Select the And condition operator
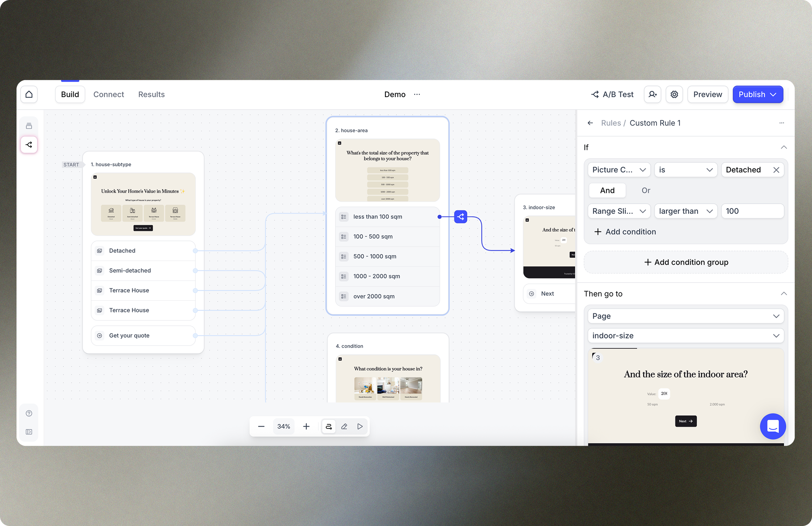812x526 pixels. (x=607, y=191)
